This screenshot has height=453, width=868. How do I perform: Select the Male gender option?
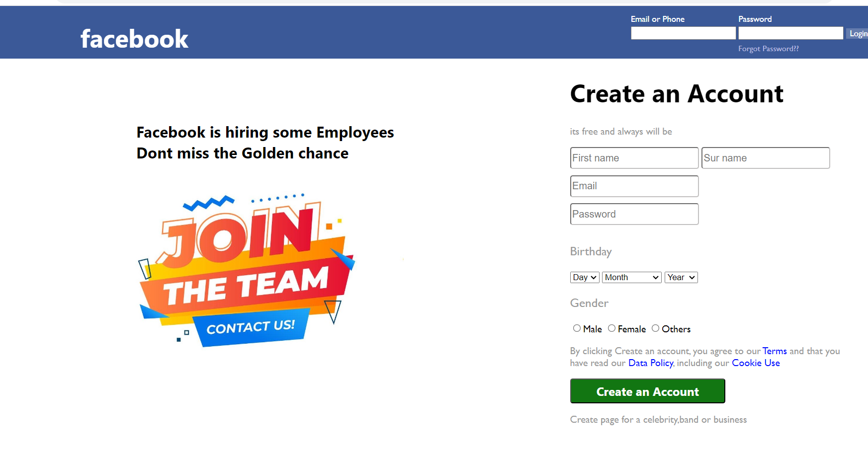(x=577, y=328)
